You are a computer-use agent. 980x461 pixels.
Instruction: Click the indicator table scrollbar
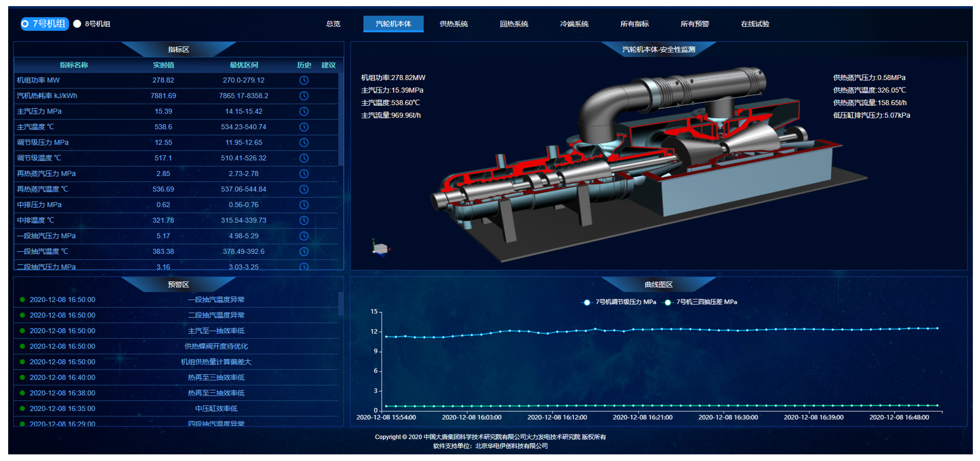pyautogui.click(x=340, y=120)
